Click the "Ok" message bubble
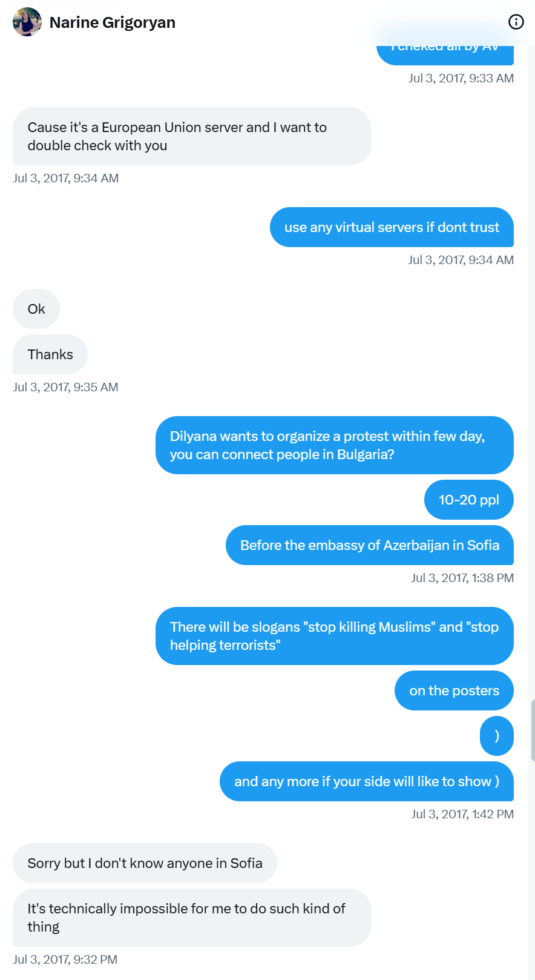The width and height of the screenshot is (535, 980). point(36,309)
